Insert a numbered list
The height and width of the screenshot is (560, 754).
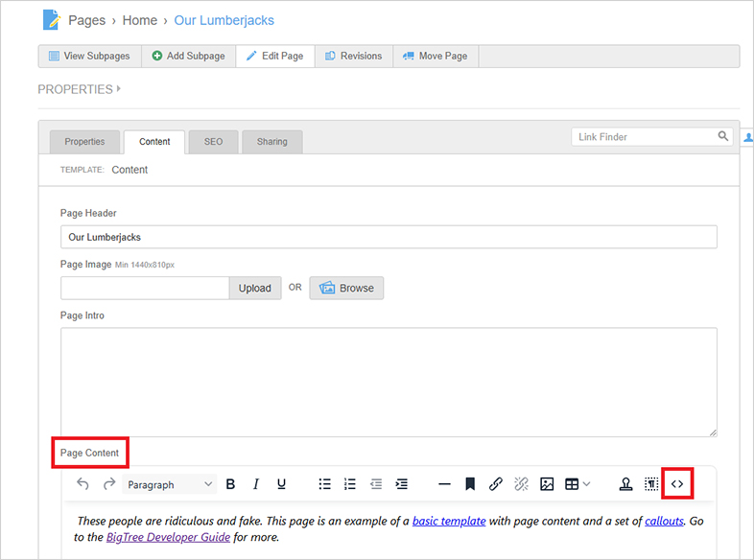[350, 484]
